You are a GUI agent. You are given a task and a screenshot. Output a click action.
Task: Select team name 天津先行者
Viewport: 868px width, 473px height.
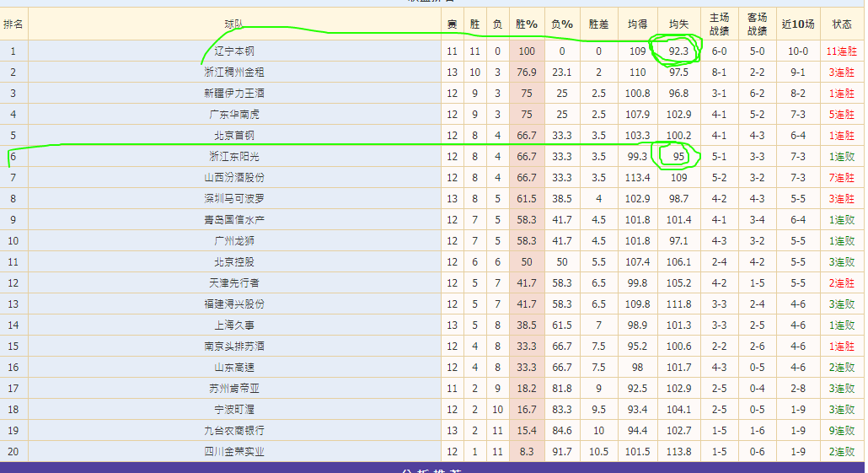pos(234,282)
